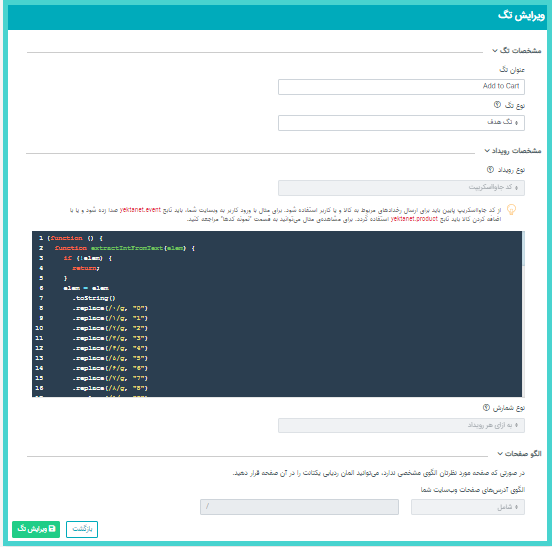Click code line 1 with (function () {
Screen dimensions: 552x547
point(75,238)
